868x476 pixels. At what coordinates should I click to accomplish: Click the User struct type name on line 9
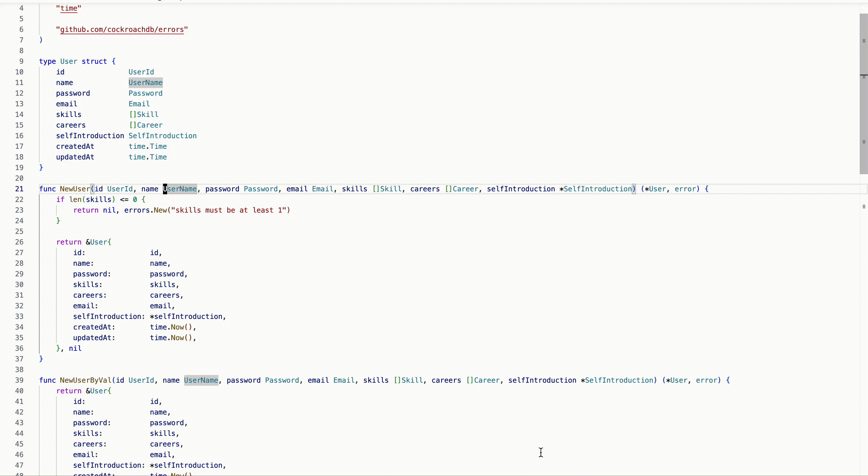click(x=69, y=61)
